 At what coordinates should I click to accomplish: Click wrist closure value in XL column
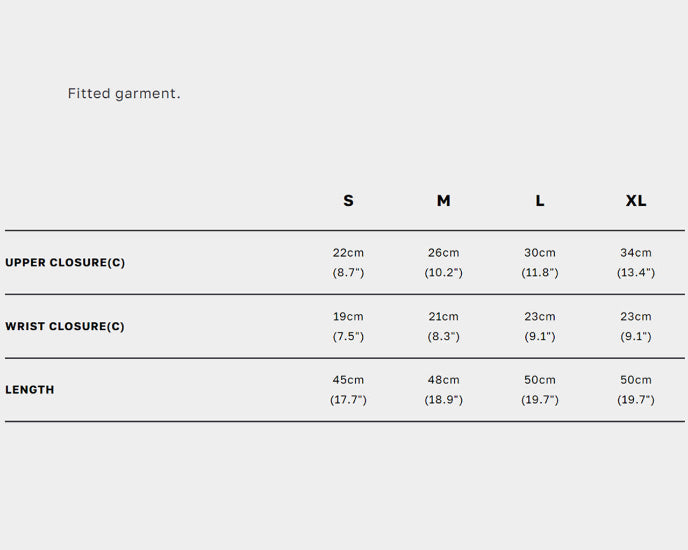point(636,317)
